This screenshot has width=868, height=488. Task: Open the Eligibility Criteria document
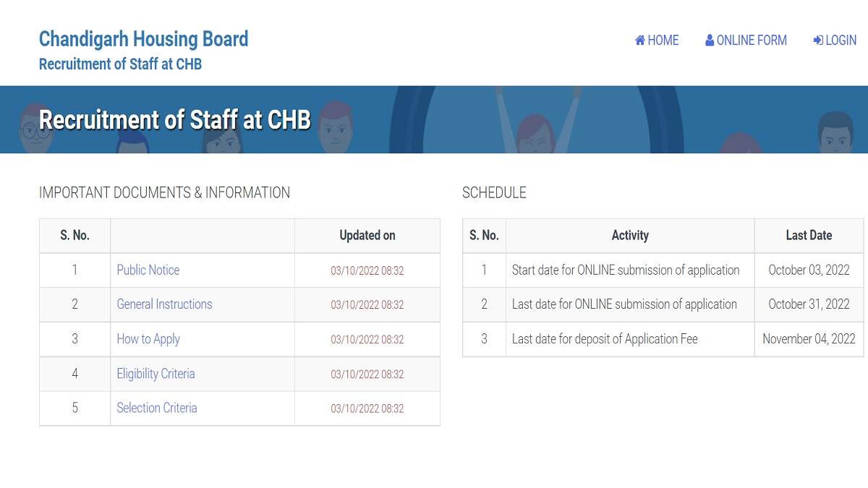click(x=156, y=374)
